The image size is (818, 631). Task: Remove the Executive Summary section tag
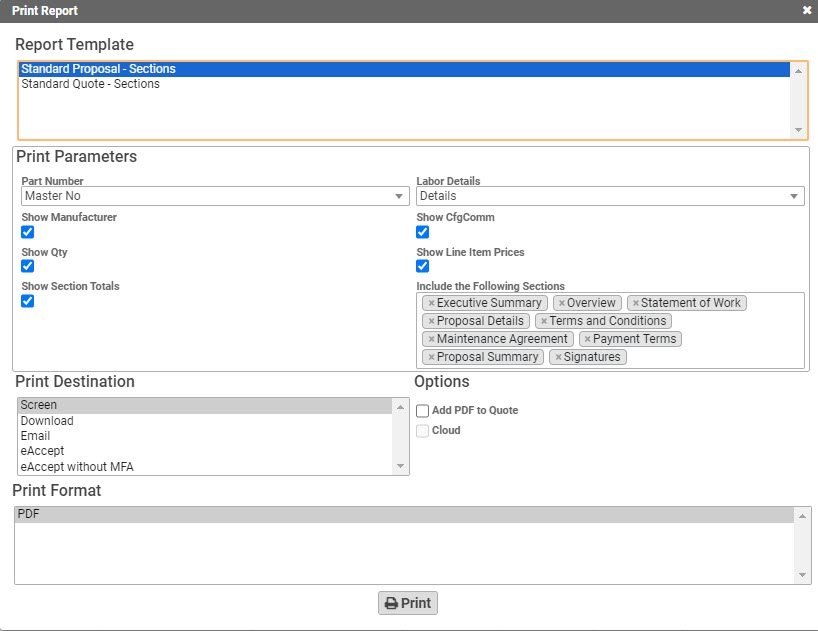point(431,303)
